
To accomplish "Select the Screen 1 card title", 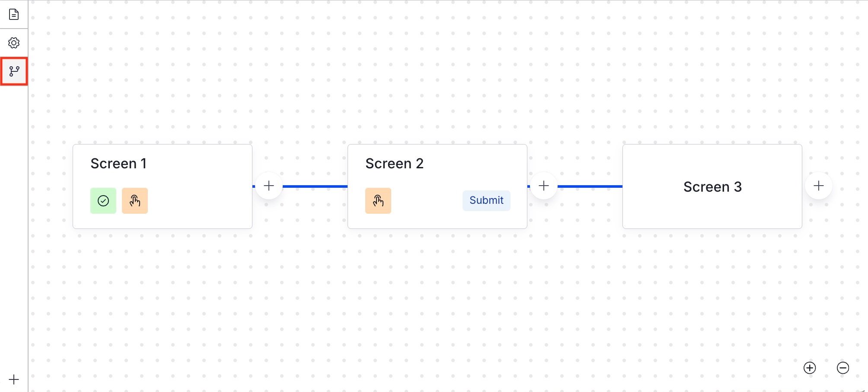I will coord(118,164).
